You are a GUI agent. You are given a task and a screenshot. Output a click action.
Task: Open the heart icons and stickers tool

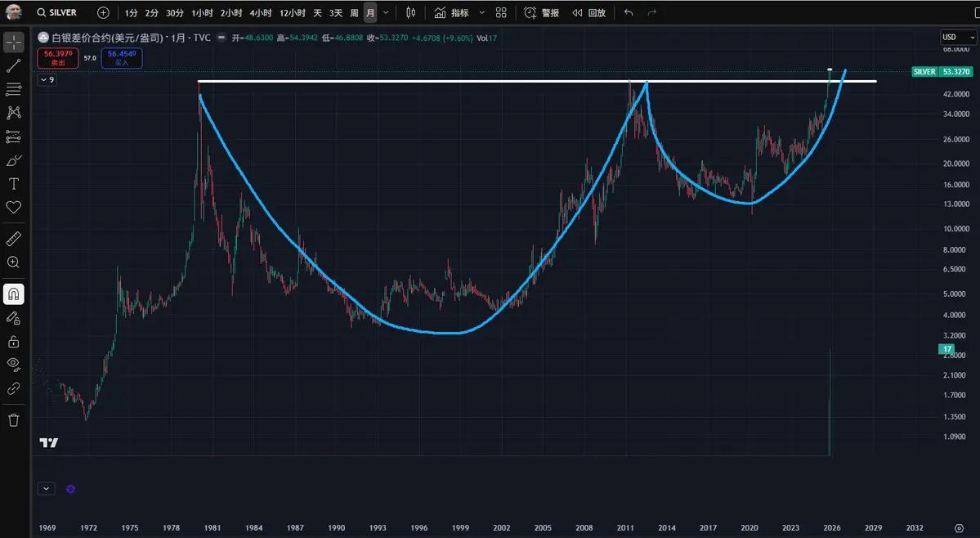[x=14, y=208]
